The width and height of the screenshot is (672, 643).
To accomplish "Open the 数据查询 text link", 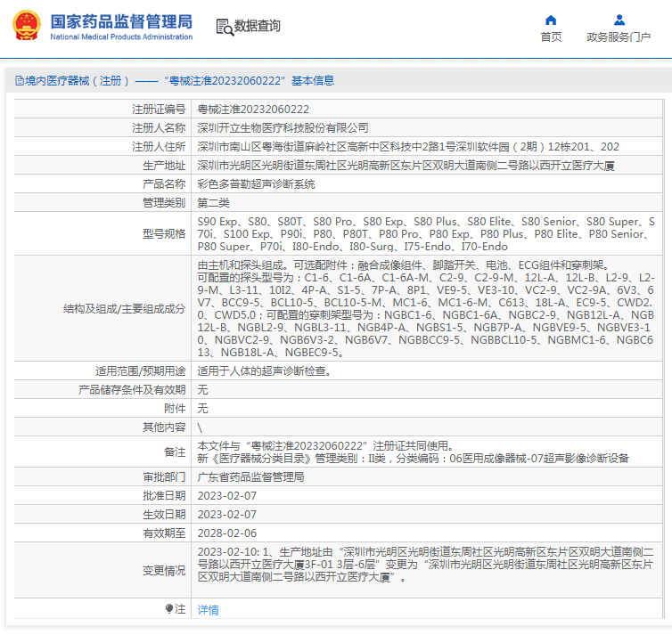I will (258, 27).
